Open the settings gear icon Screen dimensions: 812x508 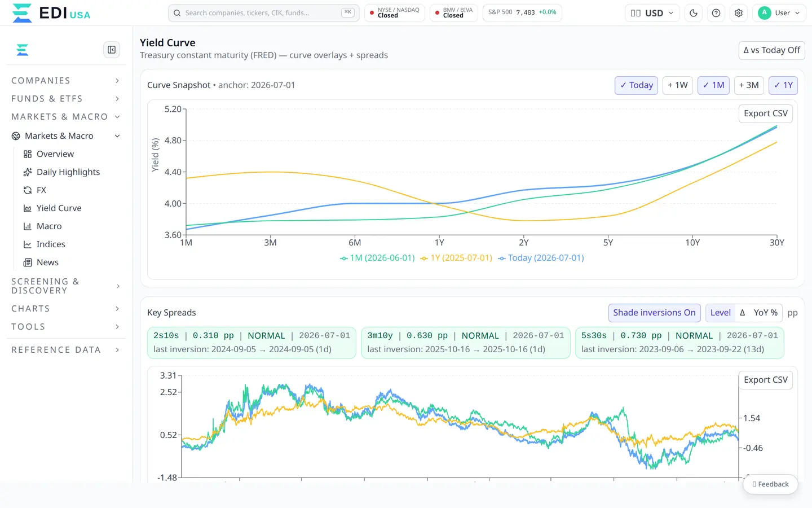click(x=739, y=13)
